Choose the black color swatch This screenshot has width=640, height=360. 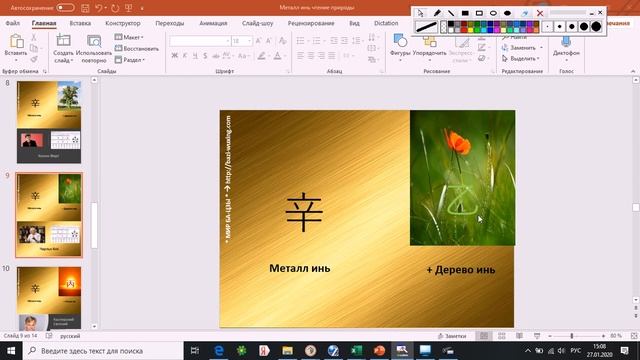pos(451,24)
